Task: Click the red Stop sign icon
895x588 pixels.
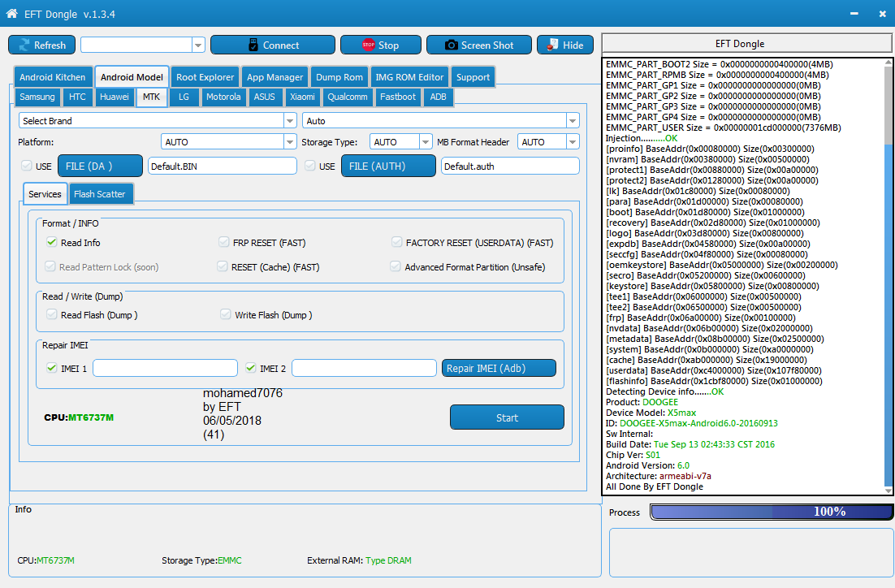Action: point(368,45)
